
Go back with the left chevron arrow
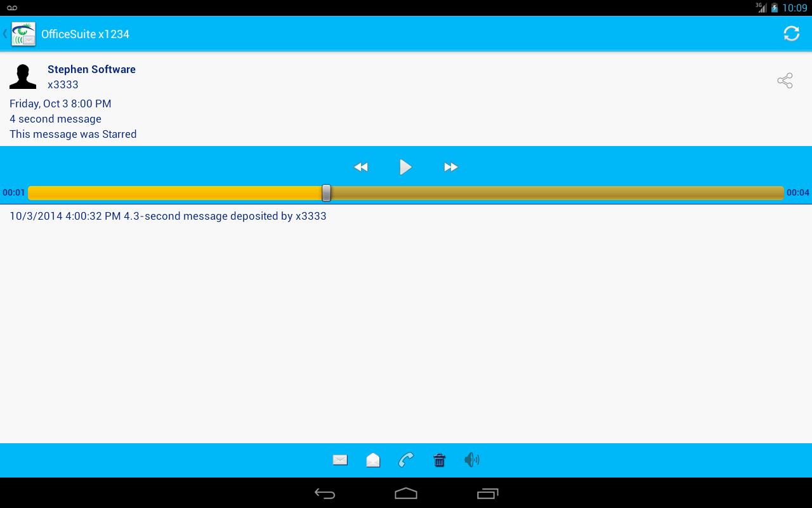(x=5, y=33)
